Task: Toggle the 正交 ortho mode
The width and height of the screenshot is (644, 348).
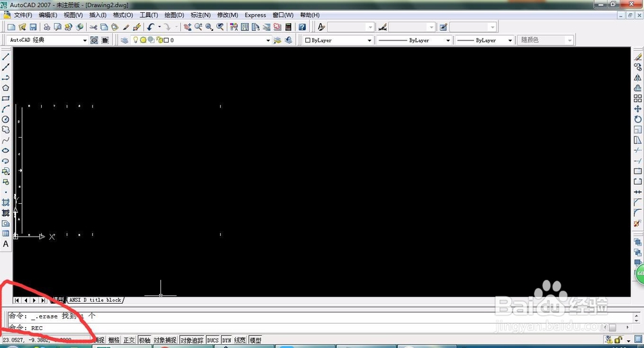Action: [129, 340]
